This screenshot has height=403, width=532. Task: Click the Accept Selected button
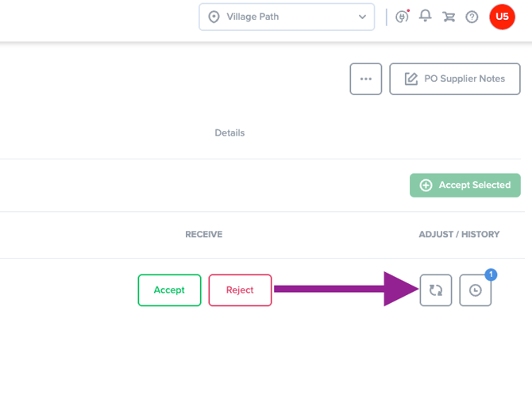[x=465, y=185]
